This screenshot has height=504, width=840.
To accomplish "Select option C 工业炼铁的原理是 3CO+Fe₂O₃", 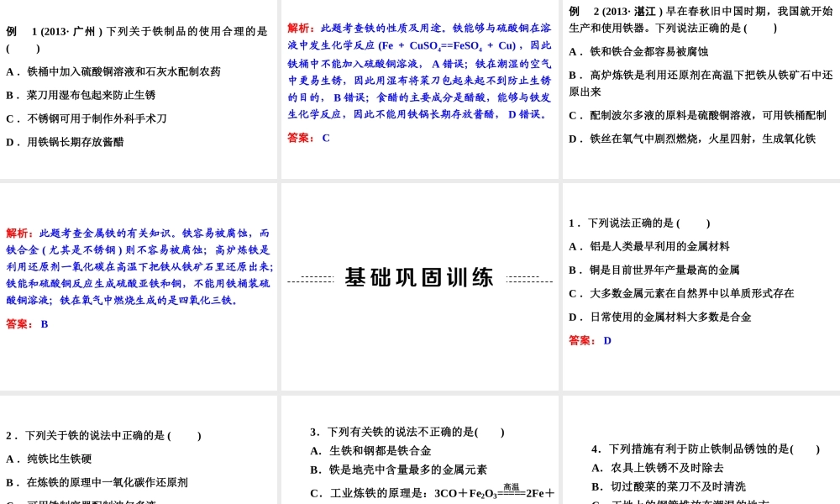I will point(433,492).
